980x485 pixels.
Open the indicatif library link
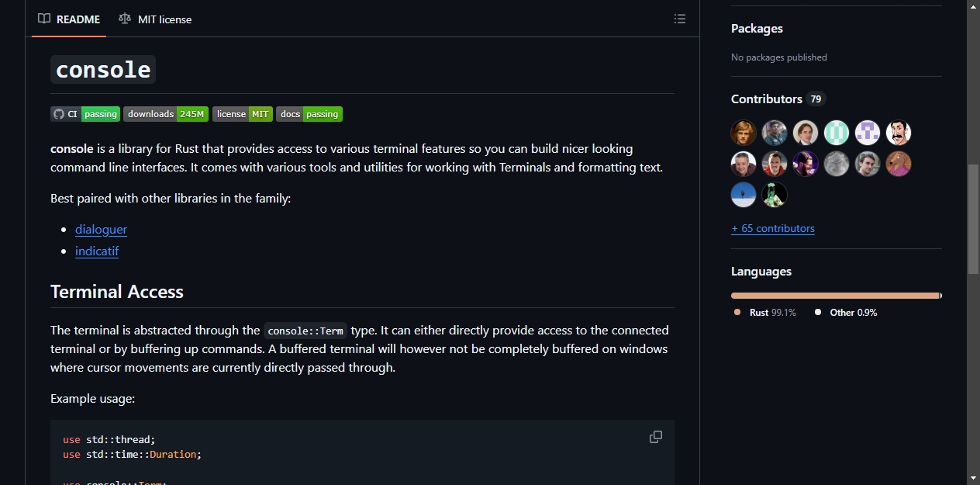(x=97, y=251)
